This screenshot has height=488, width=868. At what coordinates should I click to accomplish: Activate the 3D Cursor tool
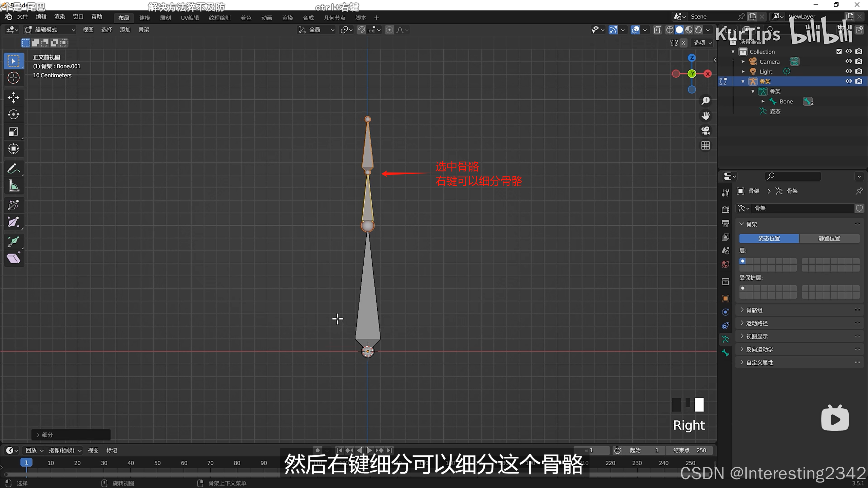coord(14,78)
